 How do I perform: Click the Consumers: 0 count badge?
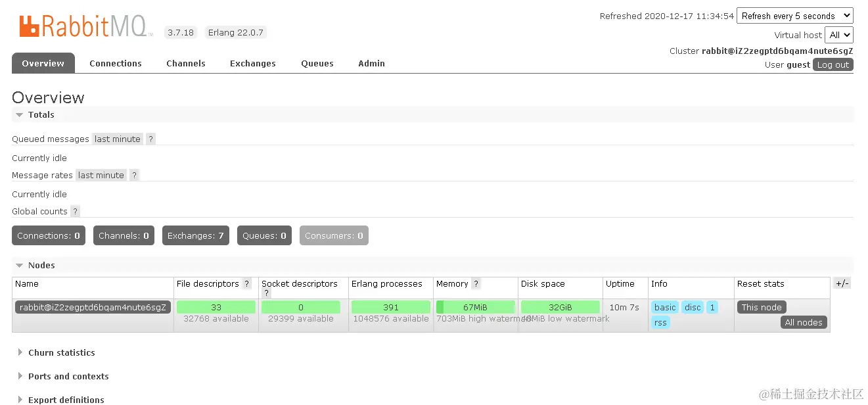tap(334, 235)
